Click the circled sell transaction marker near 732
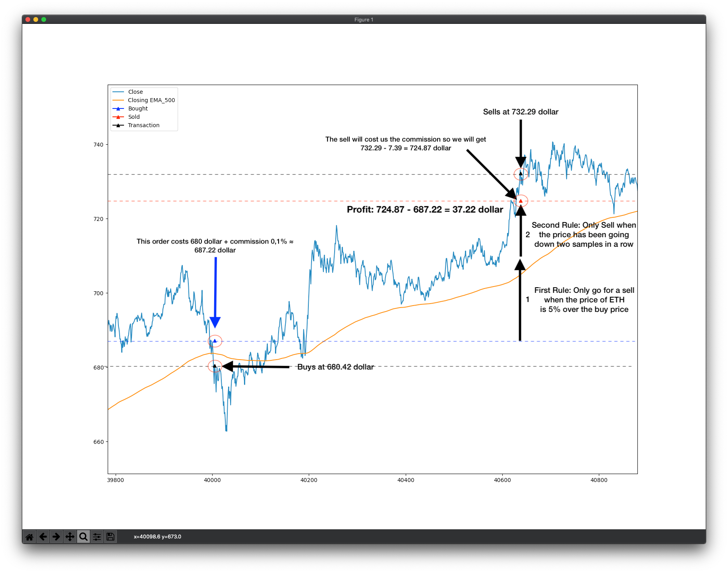 click(x=521, y=174)
